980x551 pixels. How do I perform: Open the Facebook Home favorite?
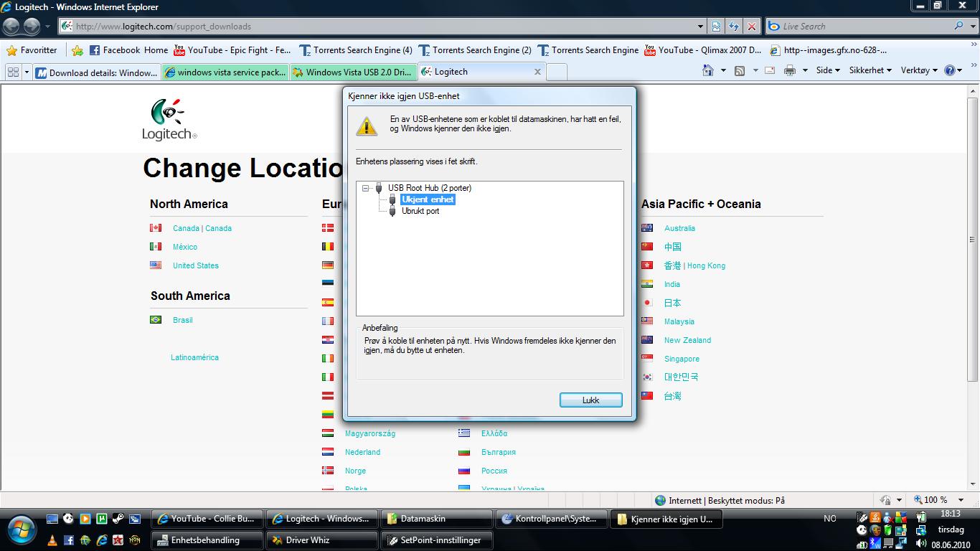tap(128, 50)
